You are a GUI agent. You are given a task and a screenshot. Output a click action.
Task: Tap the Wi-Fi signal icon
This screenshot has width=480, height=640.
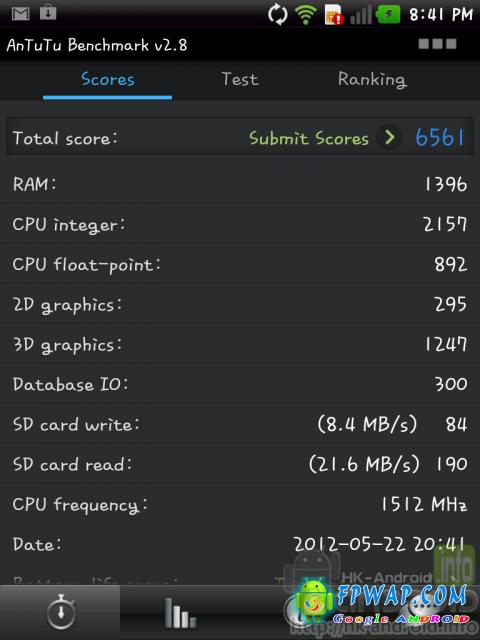pos(306,15)
